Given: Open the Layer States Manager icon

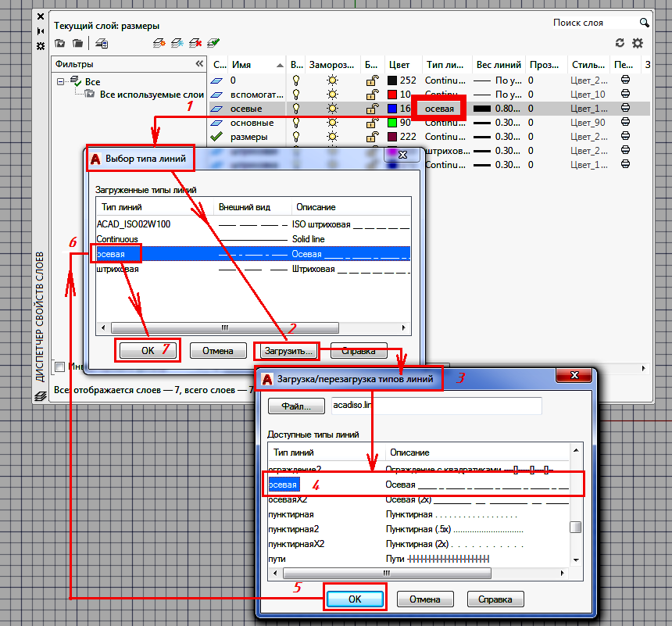Looking at the screenshot, I should tap(102, 42).
